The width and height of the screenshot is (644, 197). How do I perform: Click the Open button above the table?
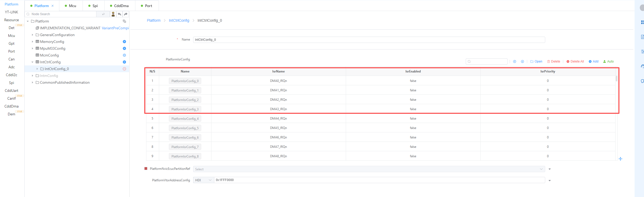click(536, 61)
